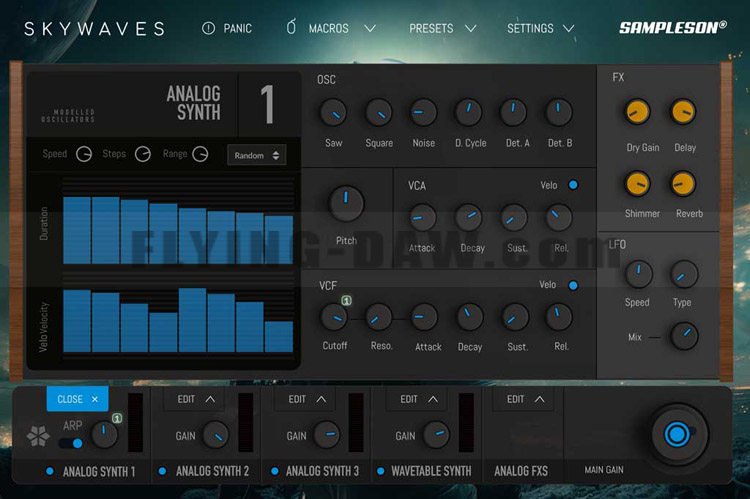Click the Delay yellow knob
The image size is (750, 499).
coord(683,112)
